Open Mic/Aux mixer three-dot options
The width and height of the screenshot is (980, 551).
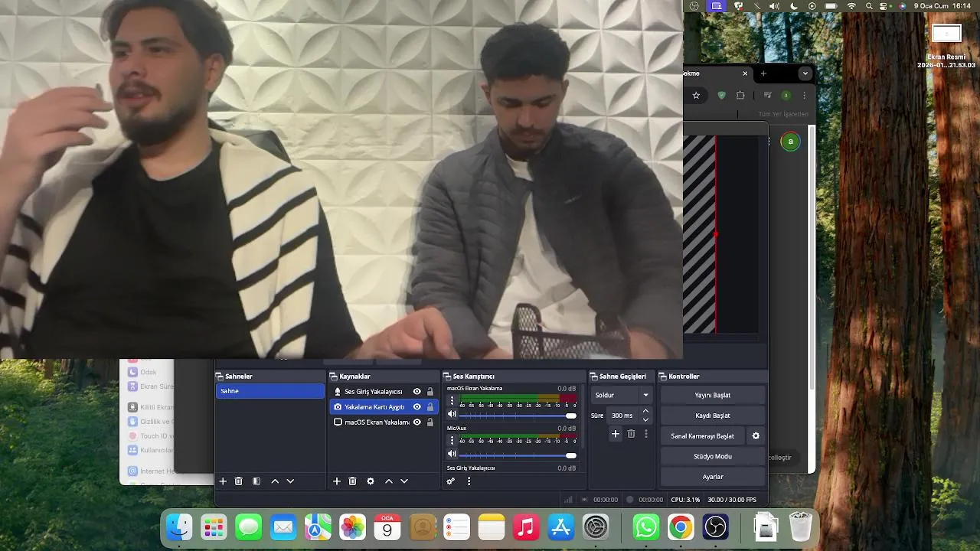tap(452, 440)
